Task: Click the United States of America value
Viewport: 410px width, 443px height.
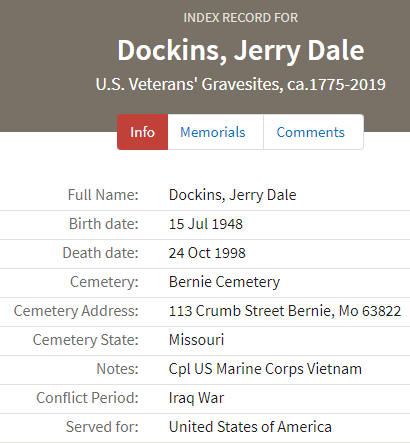Action: pos(250,427)
